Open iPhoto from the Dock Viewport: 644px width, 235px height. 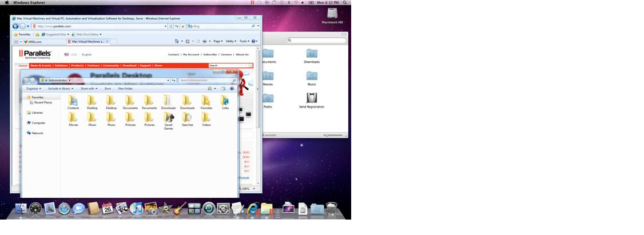151,208
